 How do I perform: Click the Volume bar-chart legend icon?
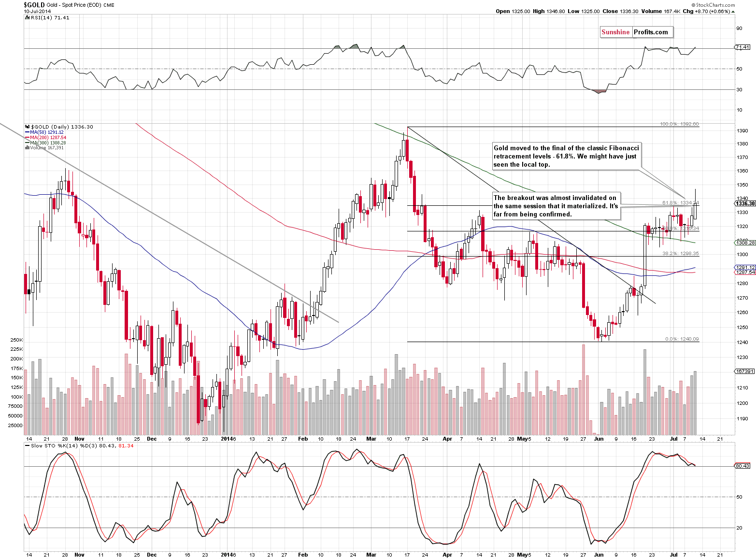(27, 148)
